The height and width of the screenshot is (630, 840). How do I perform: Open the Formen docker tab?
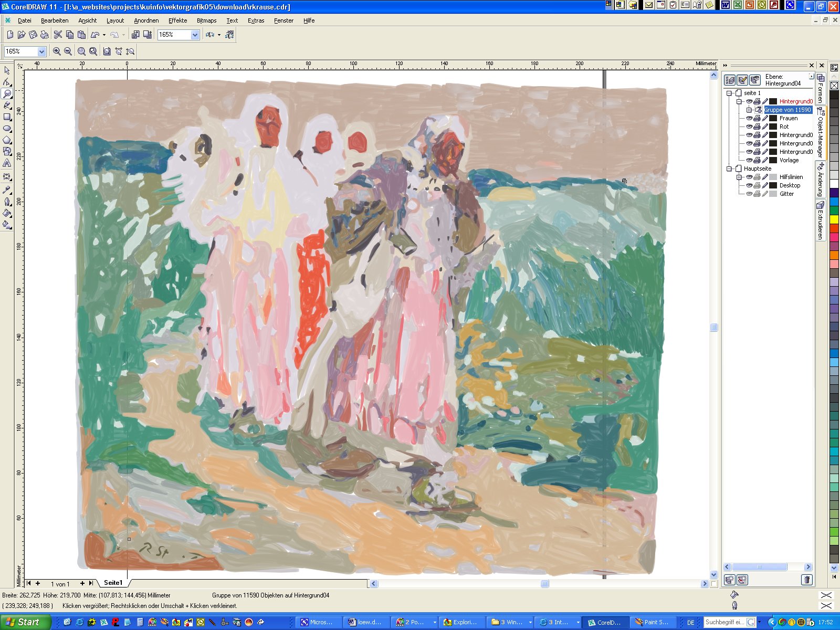tap(821, 88)
